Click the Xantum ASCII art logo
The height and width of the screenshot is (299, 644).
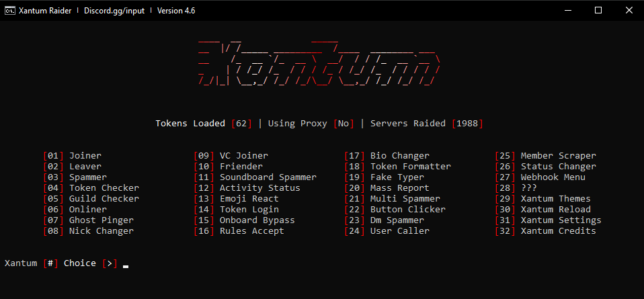point(319,63)
